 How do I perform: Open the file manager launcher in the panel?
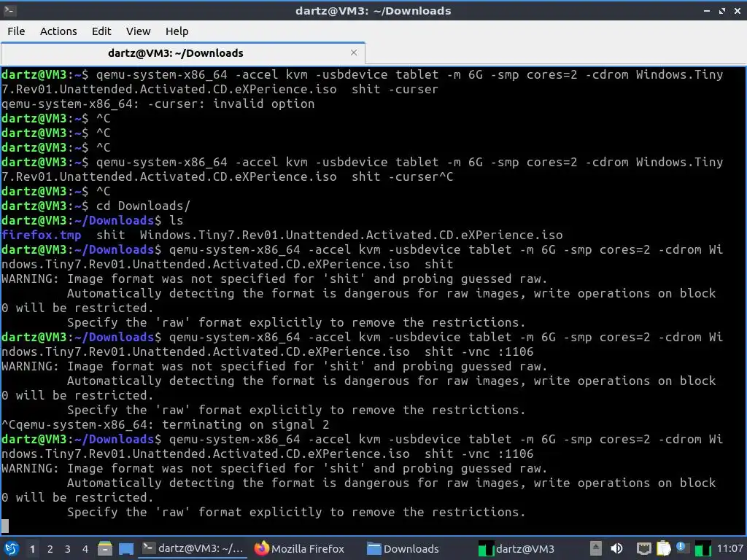105,549
